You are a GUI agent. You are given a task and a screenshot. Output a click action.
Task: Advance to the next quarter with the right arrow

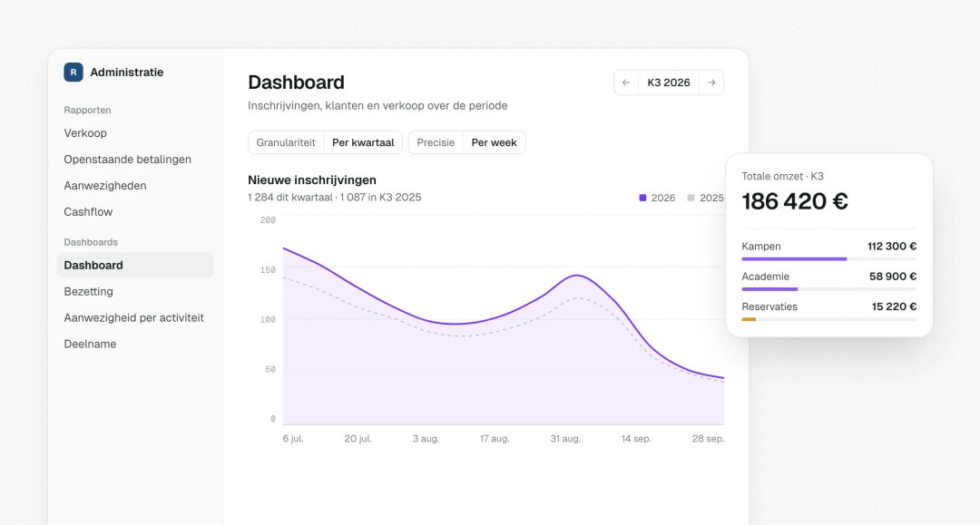pos(711,83)
